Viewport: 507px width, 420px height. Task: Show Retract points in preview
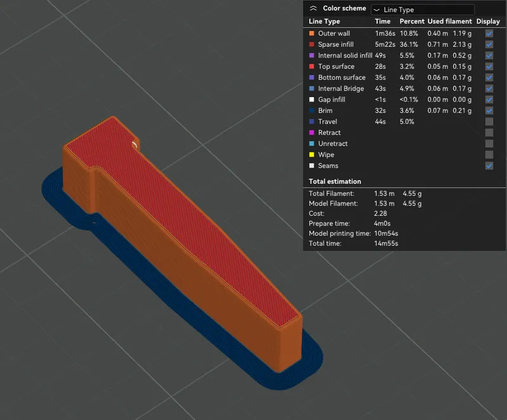pos(489,132)
